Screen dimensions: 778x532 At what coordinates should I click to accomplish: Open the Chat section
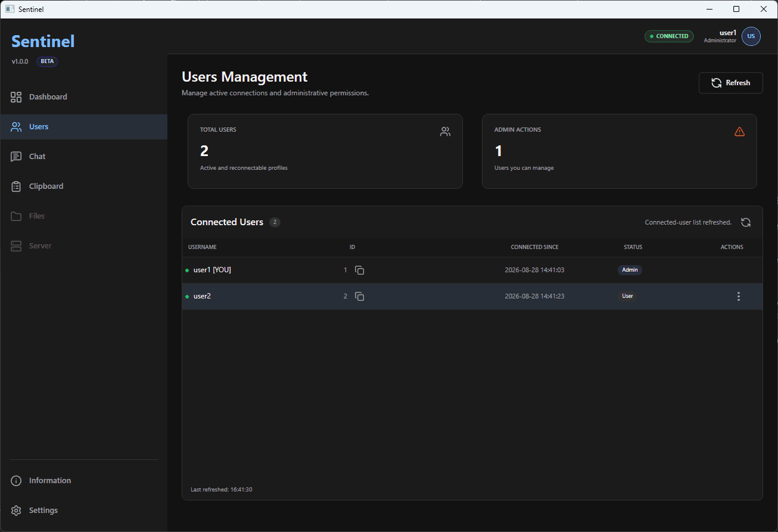click(x=83, y=156)
